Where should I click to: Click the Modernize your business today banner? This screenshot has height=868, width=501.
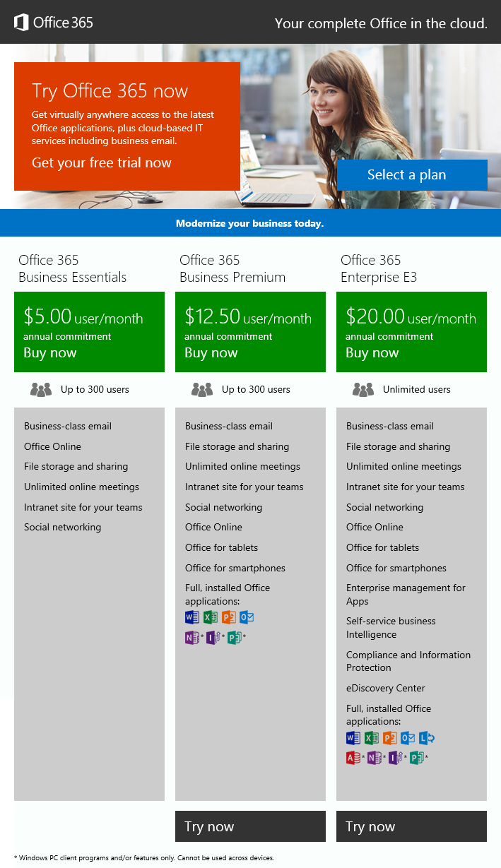pyautogui.click(x=250, y=223)
